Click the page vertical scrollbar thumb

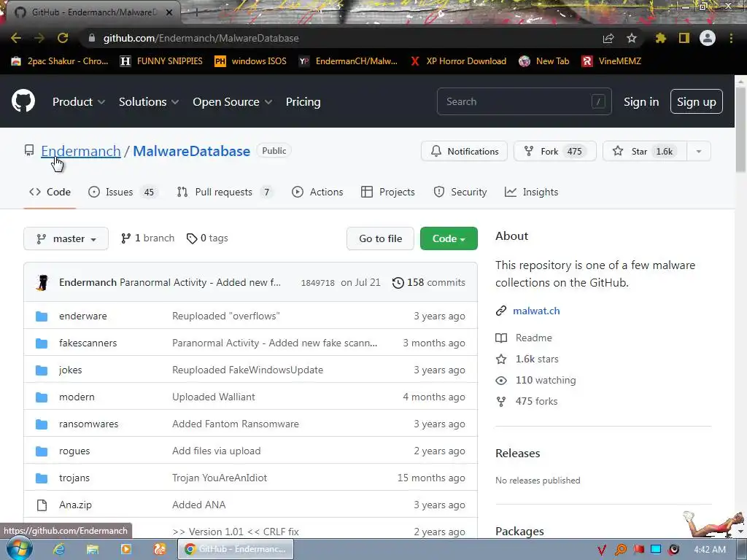[741, 130]
